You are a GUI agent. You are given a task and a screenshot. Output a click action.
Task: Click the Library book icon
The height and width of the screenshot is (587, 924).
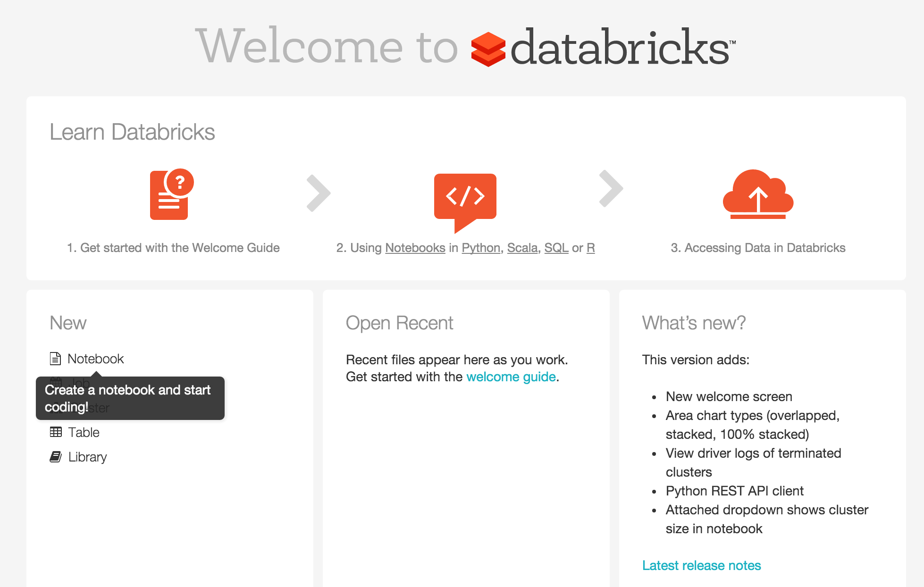point(56,457)
